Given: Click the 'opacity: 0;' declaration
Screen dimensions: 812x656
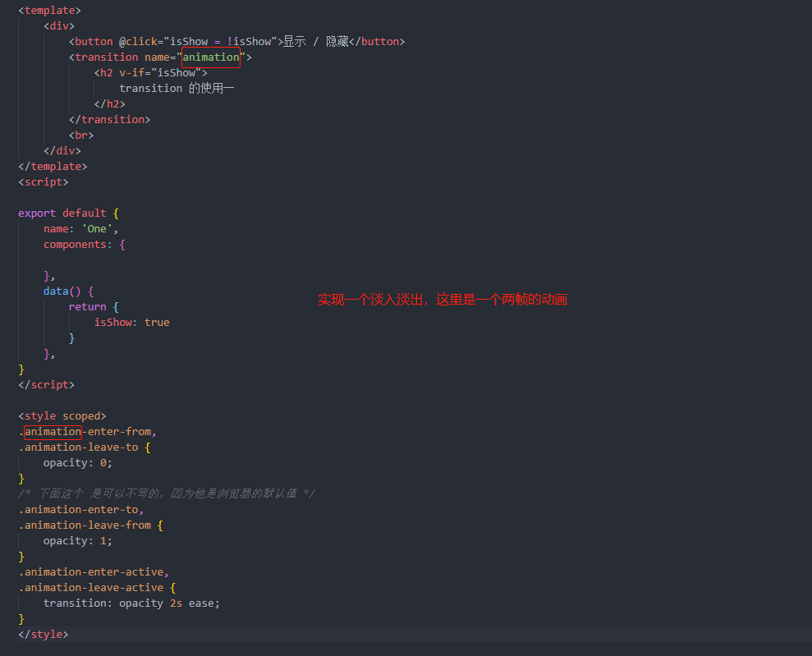Looking at the screenshot, I should click(x=78, y=463).
